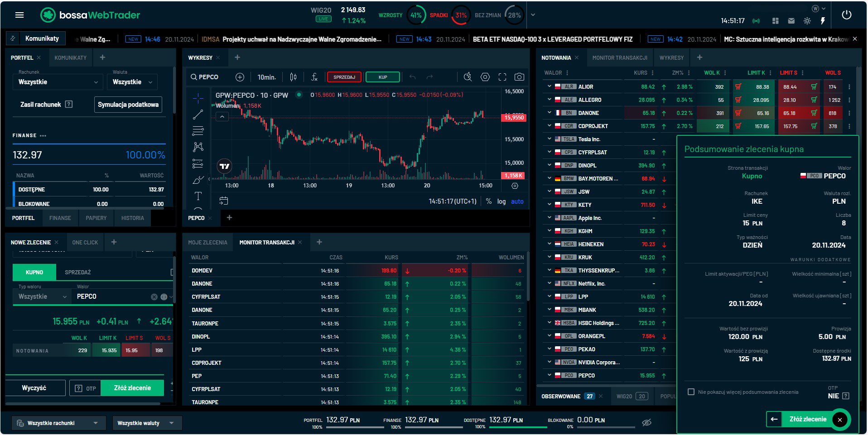
Task: Select the brush drawing tool
Action: coord(198,180)
